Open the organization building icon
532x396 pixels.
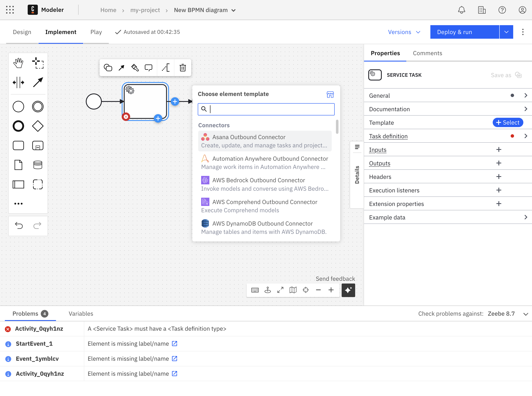coord(482,10)
